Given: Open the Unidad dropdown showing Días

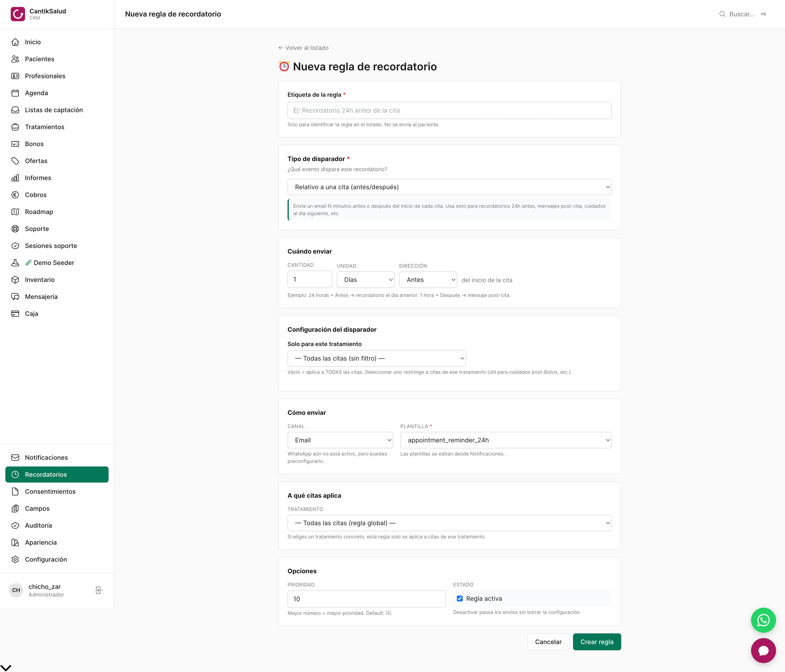Looking at the screenshot, I should [x=365, y=280].
